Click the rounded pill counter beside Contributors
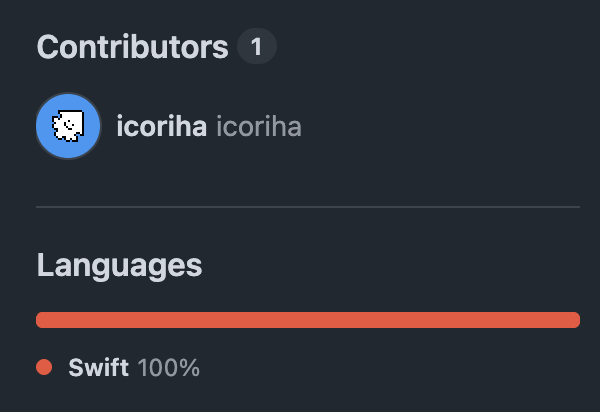 (x=257, y=46)
